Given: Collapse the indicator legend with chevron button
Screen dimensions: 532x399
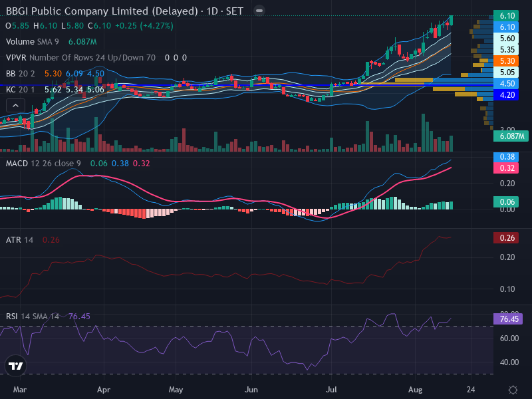Looking at the screenshot, I should (15, 106).
